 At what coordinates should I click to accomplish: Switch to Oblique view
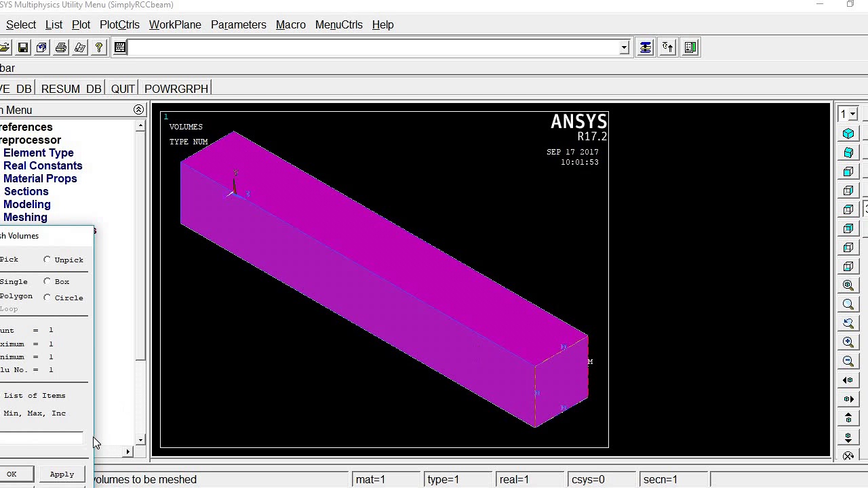coord(848,152)
